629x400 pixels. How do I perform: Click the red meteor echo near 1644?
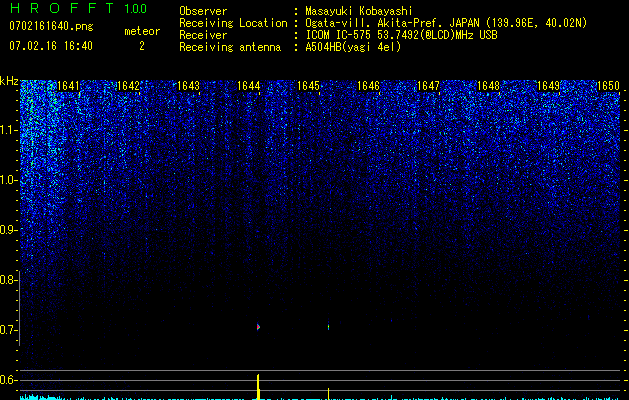pos(258,327)
